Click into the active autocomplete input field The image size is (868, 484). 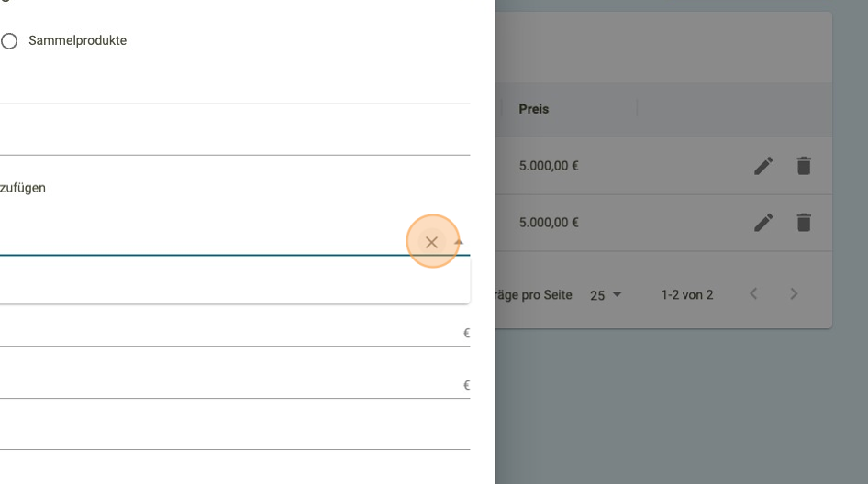coord(202,241)
